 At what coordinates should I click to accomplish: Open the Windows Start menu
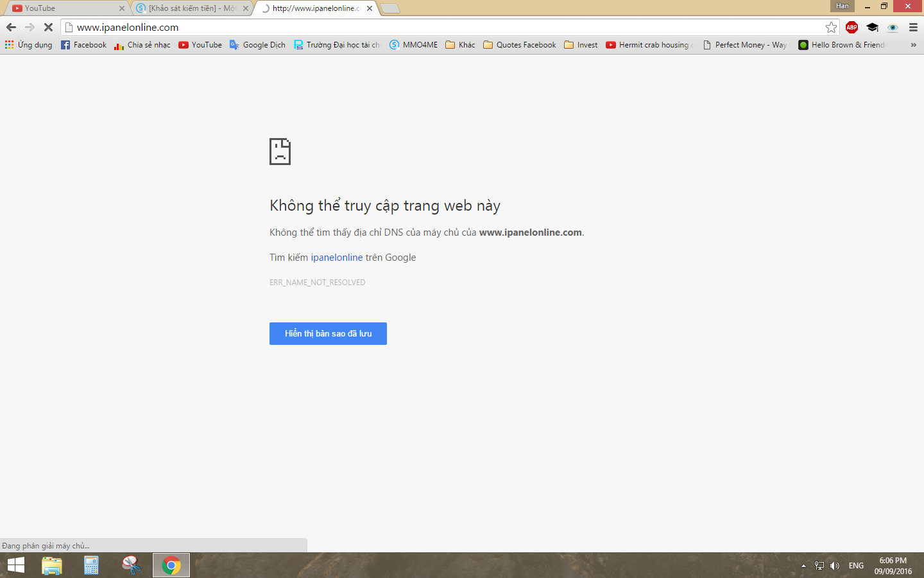(16, 565)
